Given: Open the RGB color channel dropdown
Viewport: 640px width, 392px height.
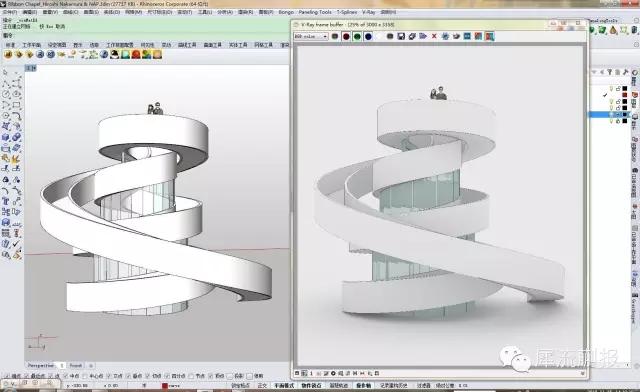Looking at the screenshot, I should (x=311, y=36).
